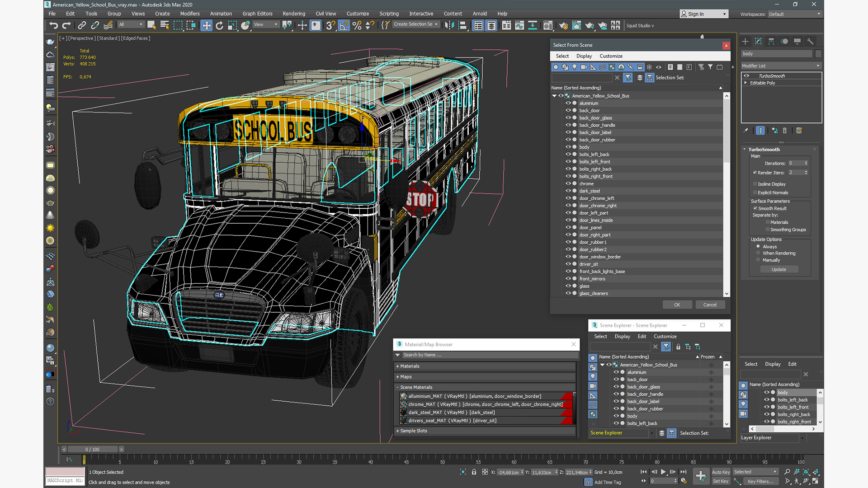
Task: Click Configure Modifier Sets icon
Action: (x=799, y=131)
